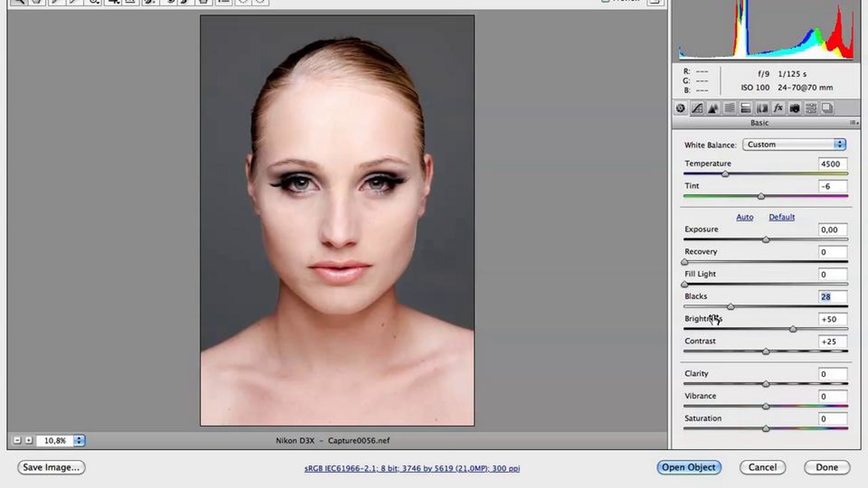Click the Auto tone link
This screenshot has height=488, width=868.
745,217
